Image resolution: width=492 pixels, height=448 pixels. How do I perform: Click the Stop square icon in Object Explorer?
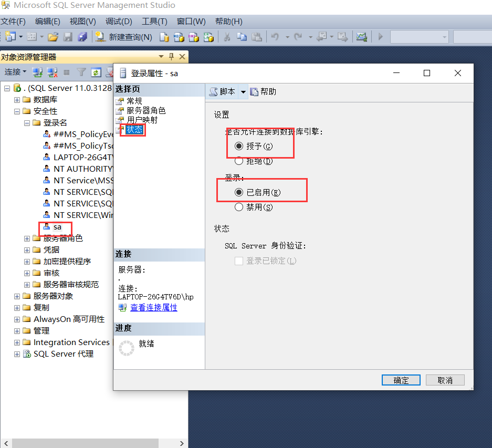click(x=67, y=72)
